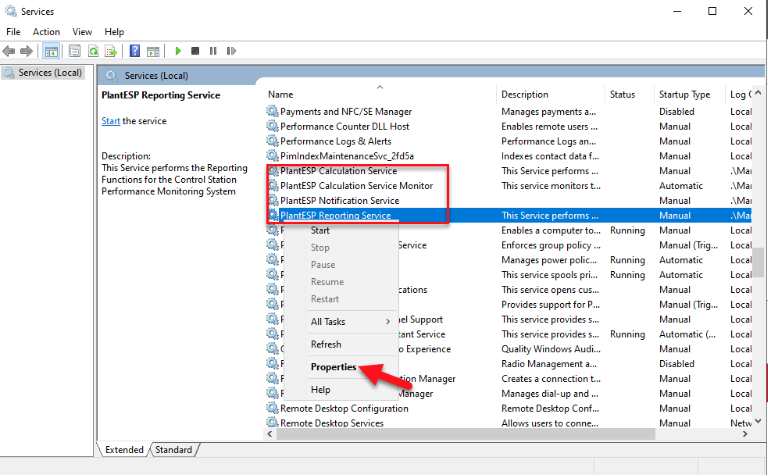Click the gear icon of Remote Desktop Services
768x476 pixels.
point(272,423)
